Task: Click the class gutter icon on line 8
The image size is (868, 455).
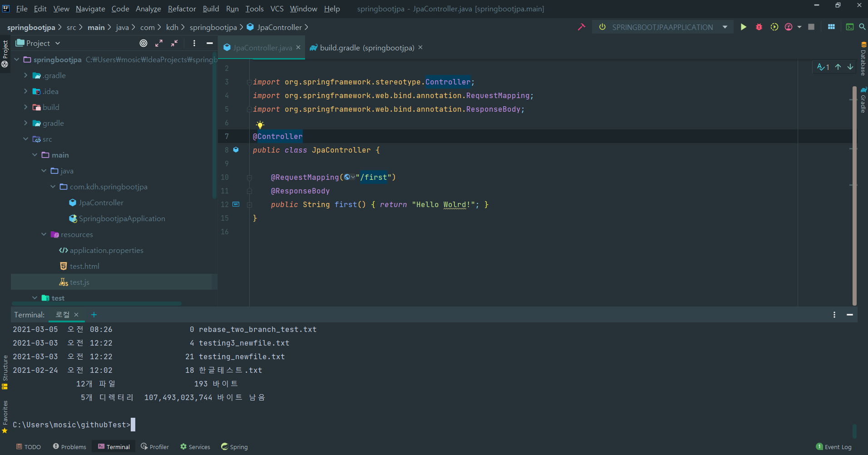Action: pos(236,149)
